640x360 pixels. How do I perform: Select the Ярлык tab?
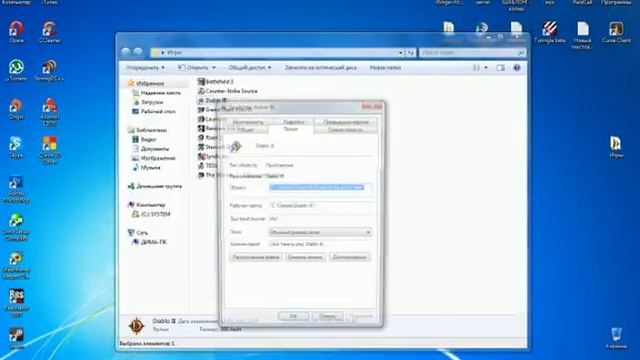point(291,129)
